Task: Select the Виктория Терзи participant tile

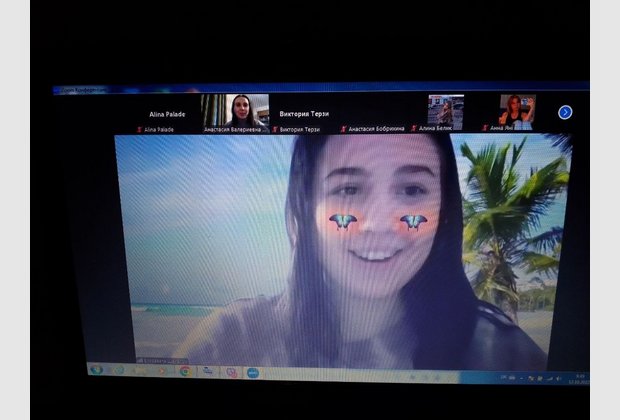Action: tap(304, 114)
